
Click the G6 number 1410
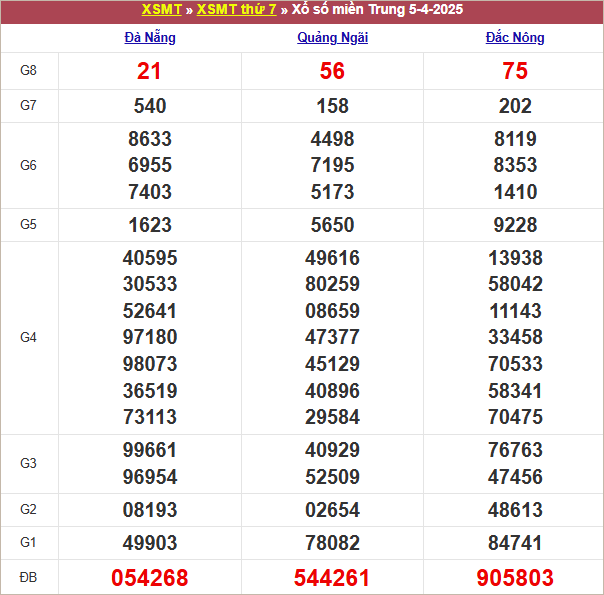click(x=515, y=192)
